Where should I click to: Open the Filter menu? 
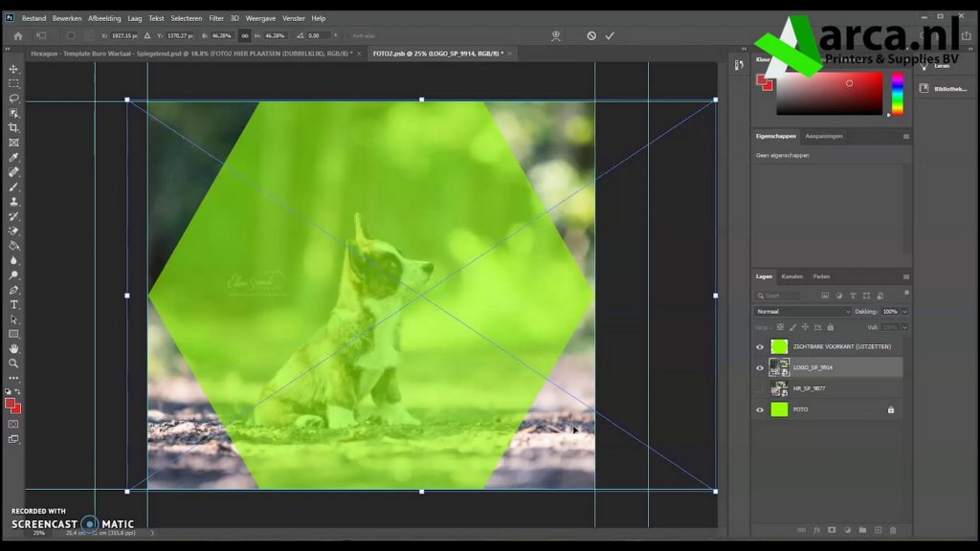click(216, 18)
